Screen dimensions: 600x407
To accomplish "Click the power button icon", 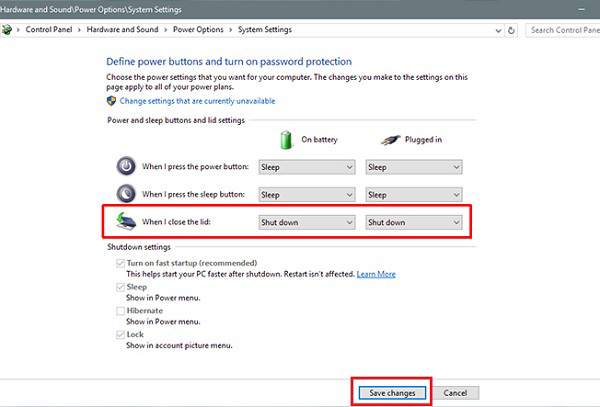I will point(126,166).
